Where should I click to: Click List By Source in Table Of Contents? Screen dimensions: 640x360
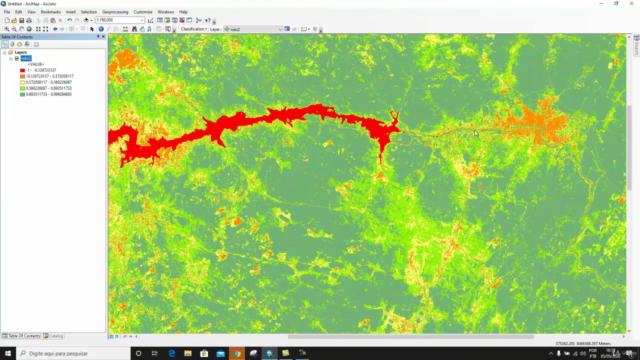12,44
